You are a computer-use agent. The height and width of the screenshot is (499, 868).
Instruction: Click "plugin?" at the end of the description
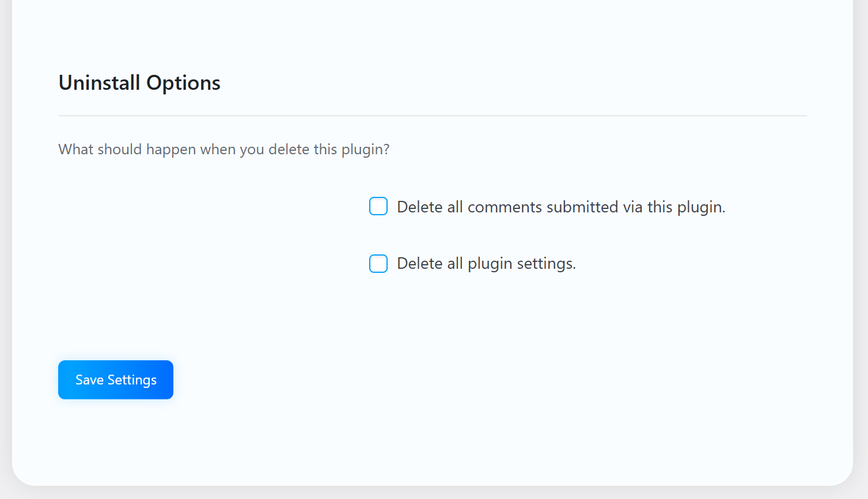click(x=365, y=150)
